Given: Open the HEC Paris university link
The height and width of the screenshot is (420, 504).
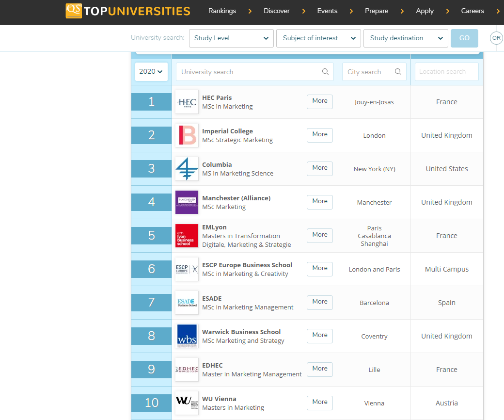Looking at the screenshot, I should coord(217,98).
